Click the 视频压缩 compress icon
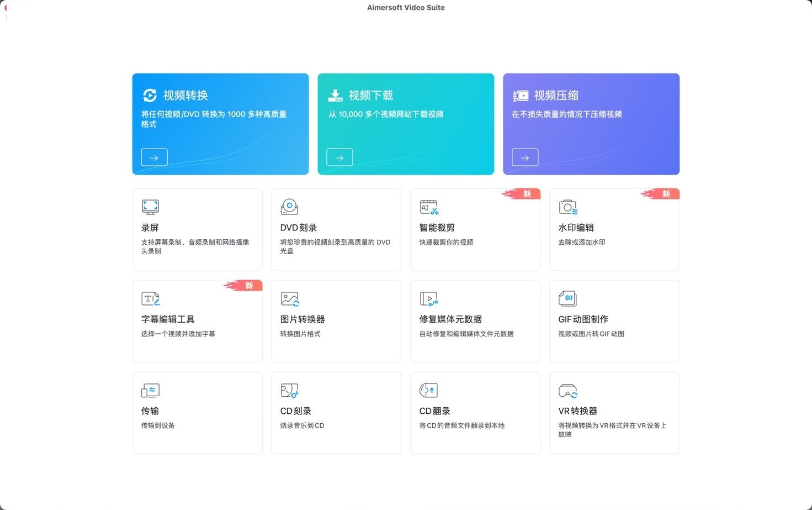Screen dimensions: 812x510 pyautogui.click(x=521, y=96)
